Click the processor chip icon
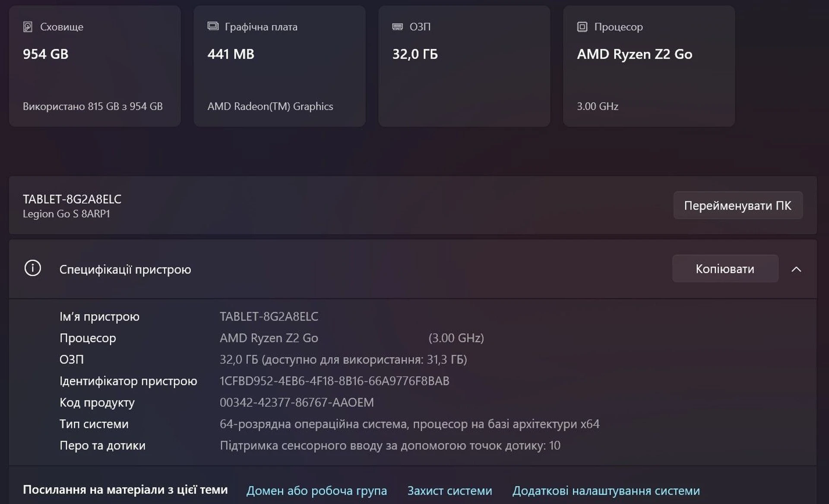Image resolution: width=829 pixels, height=504 pixels. pyautogui.click(x=582, y=27)
